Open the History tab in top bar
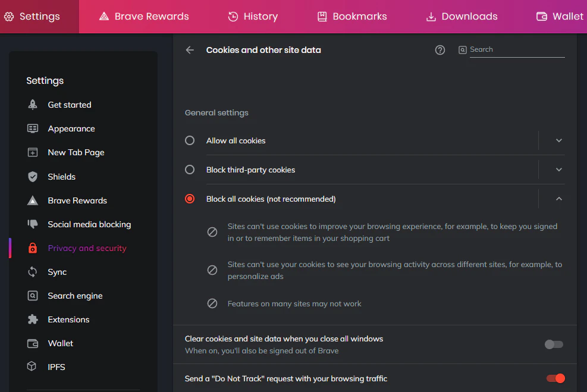The image size is (587, 392). click(x=253, y=17)
